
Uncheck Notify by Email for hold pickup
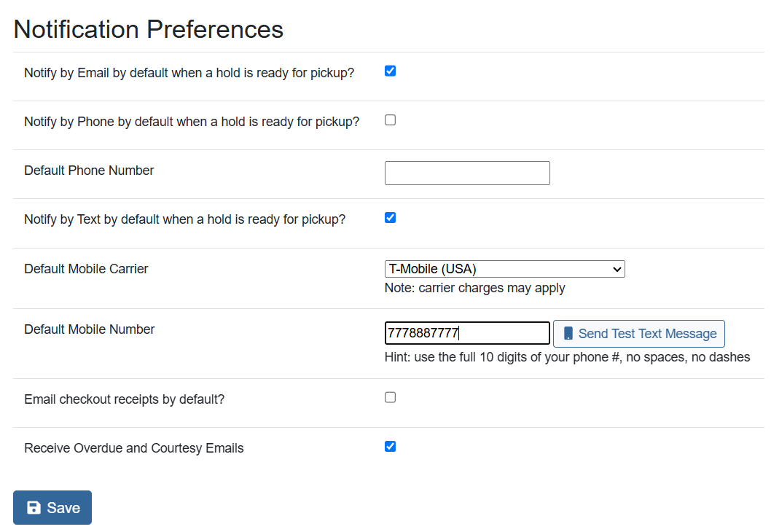390,71
